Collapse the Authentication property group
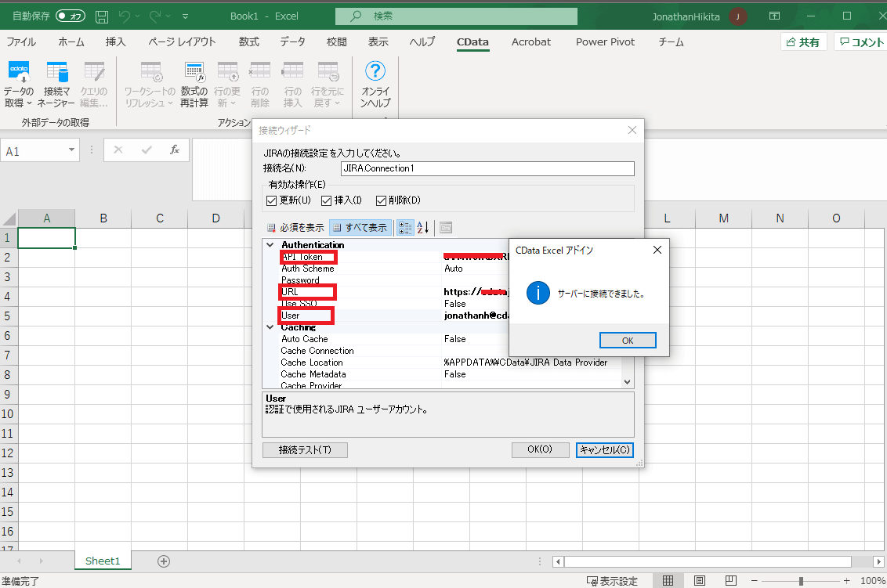Viewport: 887px width, 588px height. pos(270,245)
